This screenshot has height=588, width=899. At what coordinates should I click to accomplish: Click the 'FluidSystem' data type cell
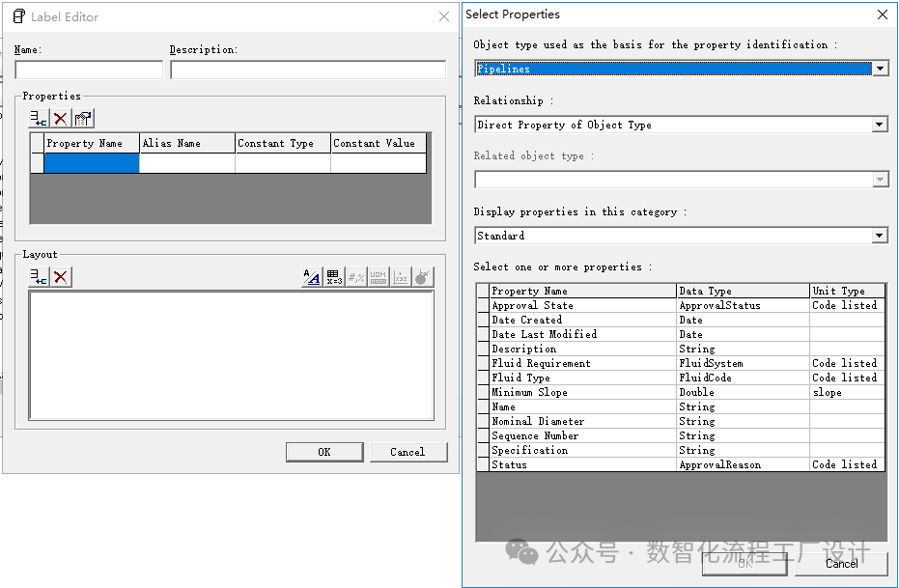[x=744, y=363]
